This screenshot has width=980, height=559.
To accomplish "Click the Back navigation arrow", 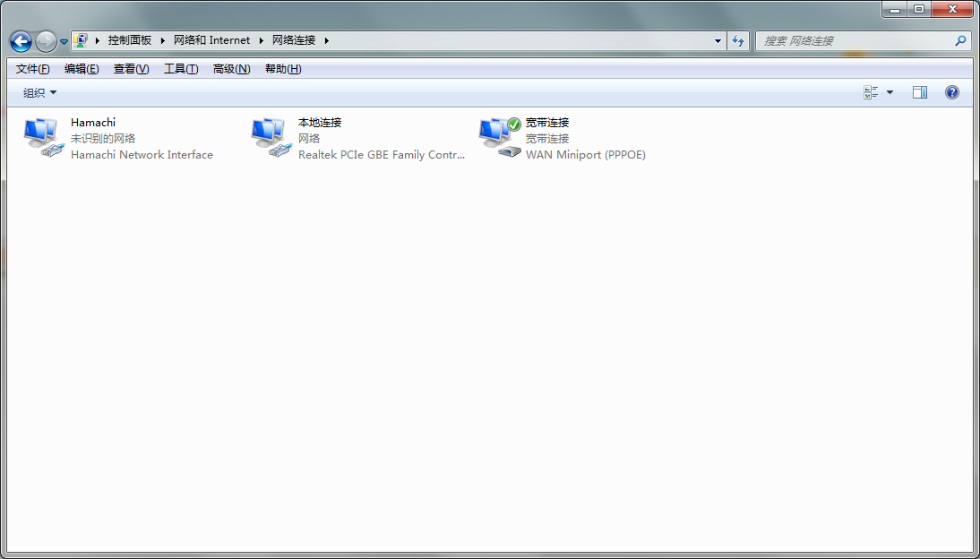I will 21,41.
